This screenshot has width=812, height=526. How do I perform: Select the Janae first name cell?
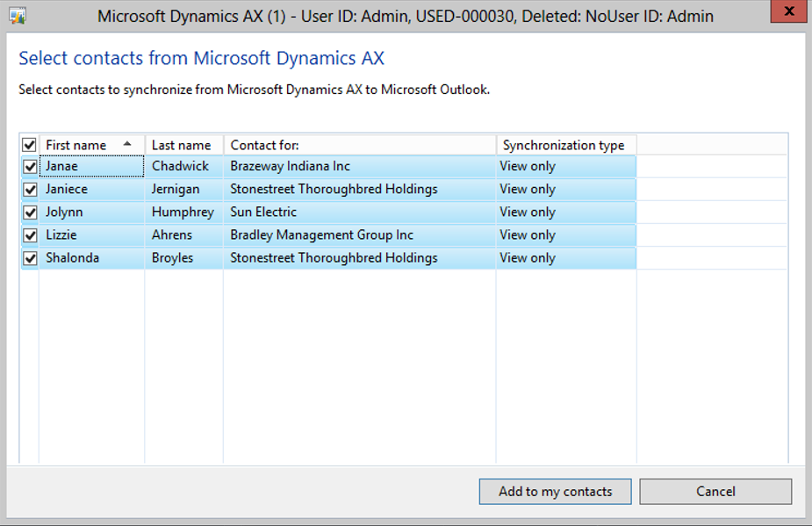coord(90,167)
